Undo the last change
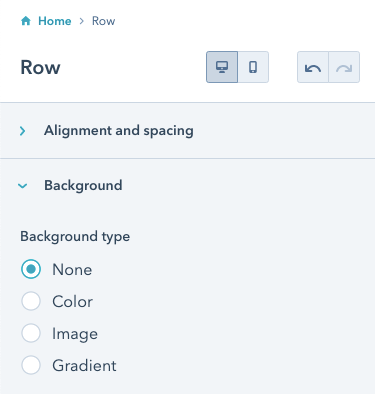 [313, 67]
